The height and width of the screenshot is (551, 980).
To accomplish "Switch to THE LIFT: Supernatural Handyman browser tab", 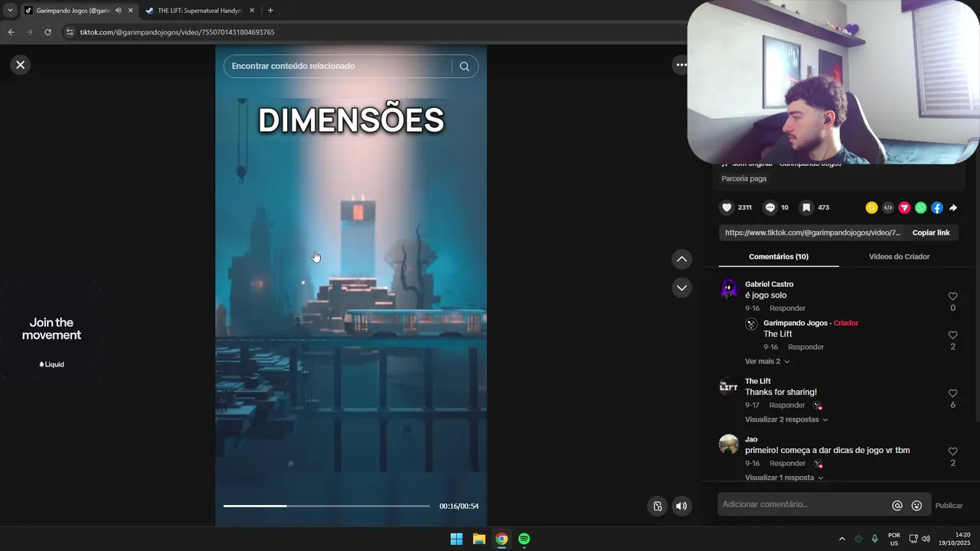I will (199, 11).
